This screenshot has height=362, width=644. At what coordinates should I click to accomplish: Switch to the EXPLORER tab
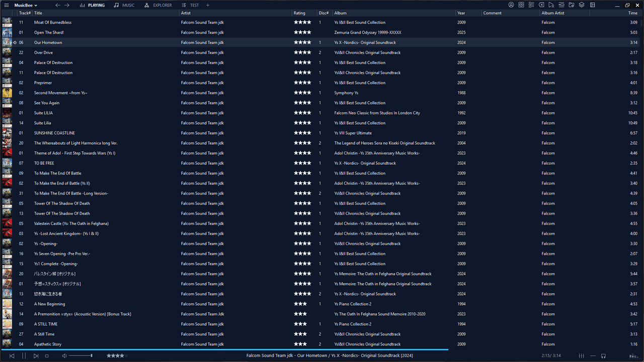click(158, 5)
